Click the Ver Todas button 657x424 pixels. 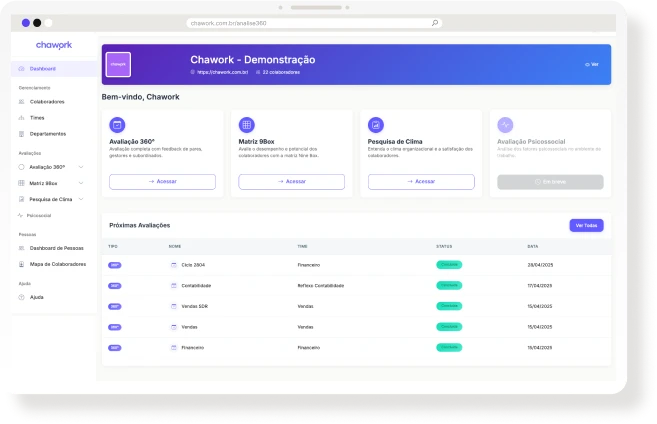586,225
